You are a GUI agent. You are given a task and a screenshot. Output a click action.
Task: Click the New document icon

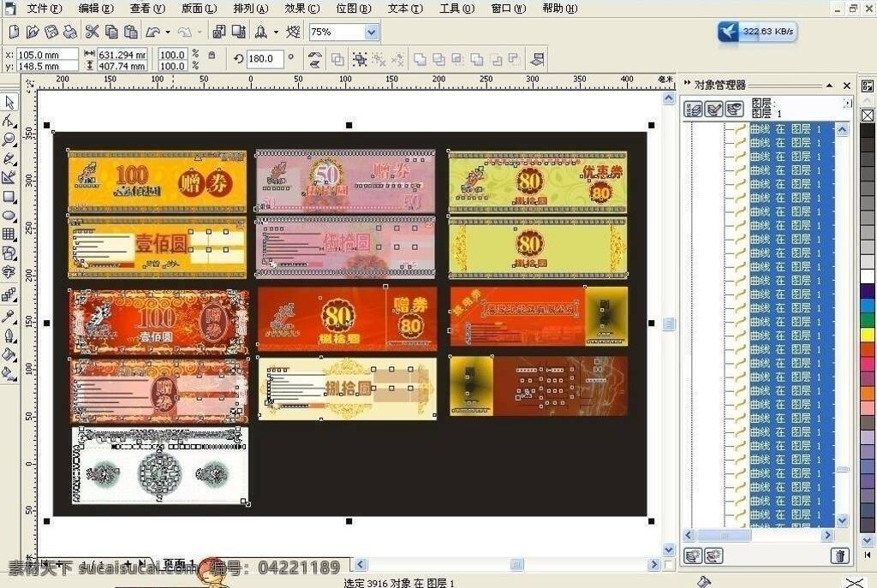tap(14, 32)
